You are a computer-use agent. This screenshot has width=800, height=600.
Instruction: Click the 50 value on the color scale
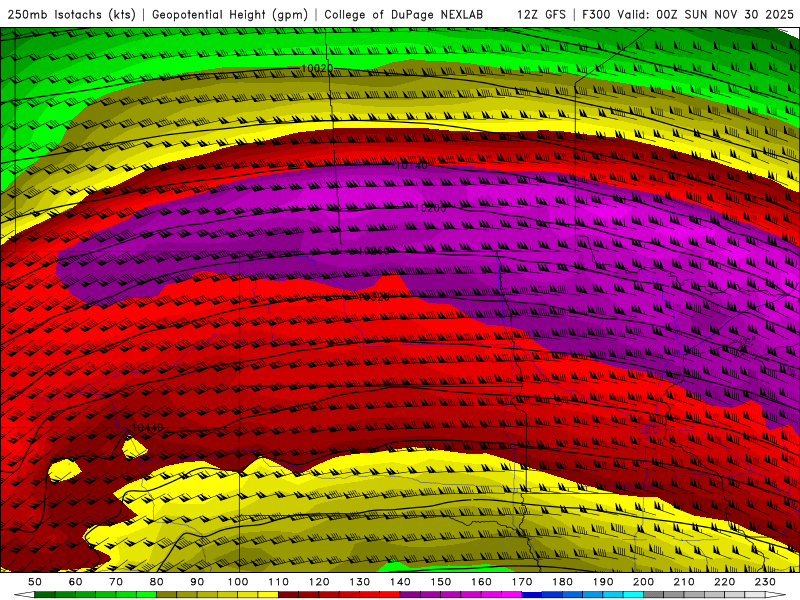coord(35,582)
